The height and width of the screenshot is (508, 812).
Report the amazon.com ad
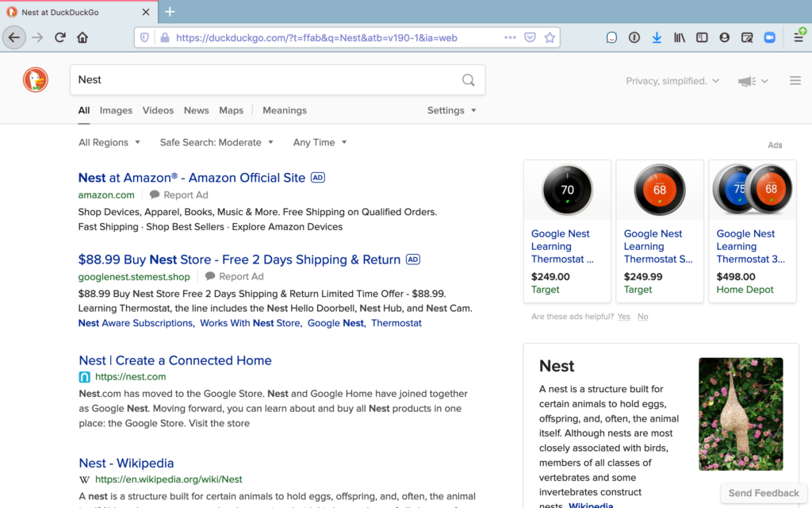[178, 195]
